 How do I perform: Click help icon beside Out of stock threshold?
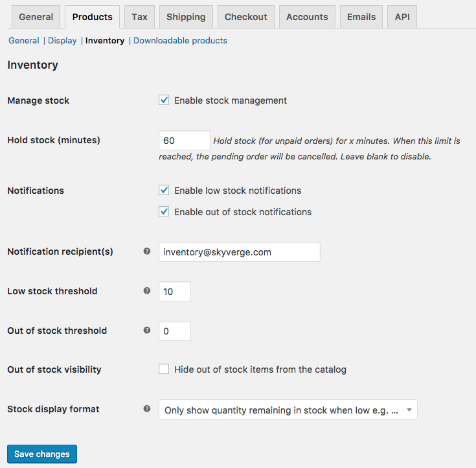[147, 331]
